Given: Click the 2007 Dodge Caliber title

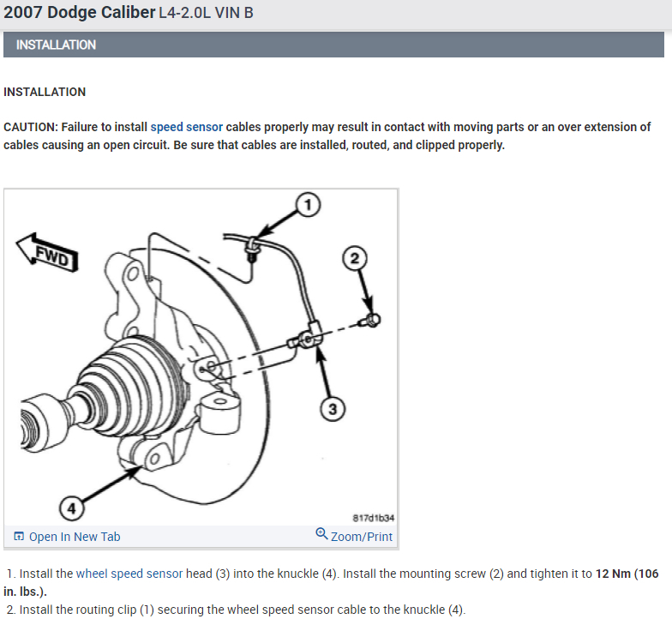Looking at the screenshot, I should 79,12.
